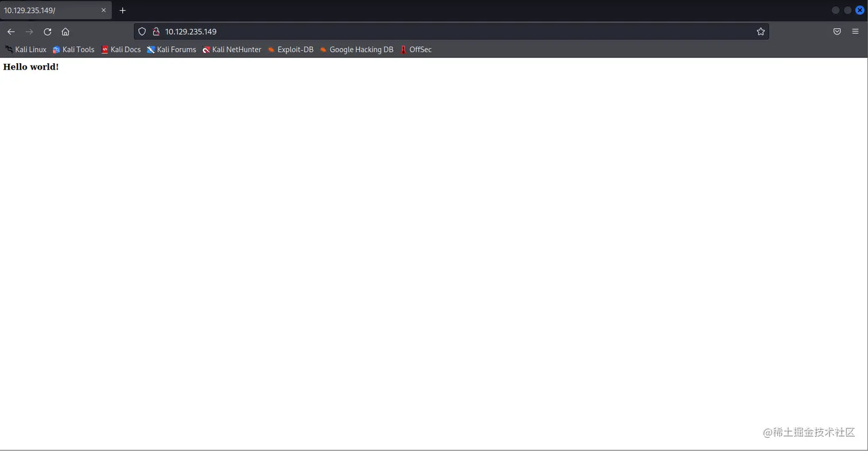Close the 10.129.235.149 tab

coord(104,10)
